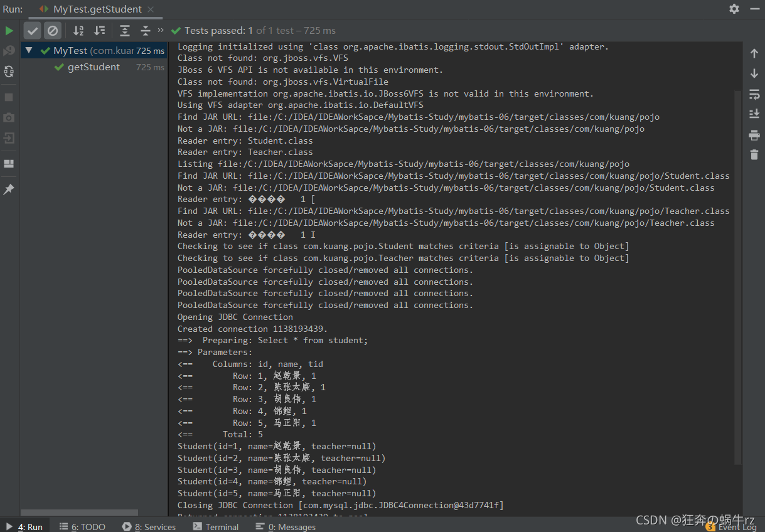Select the getStudent test row

(x=94, y=67)
